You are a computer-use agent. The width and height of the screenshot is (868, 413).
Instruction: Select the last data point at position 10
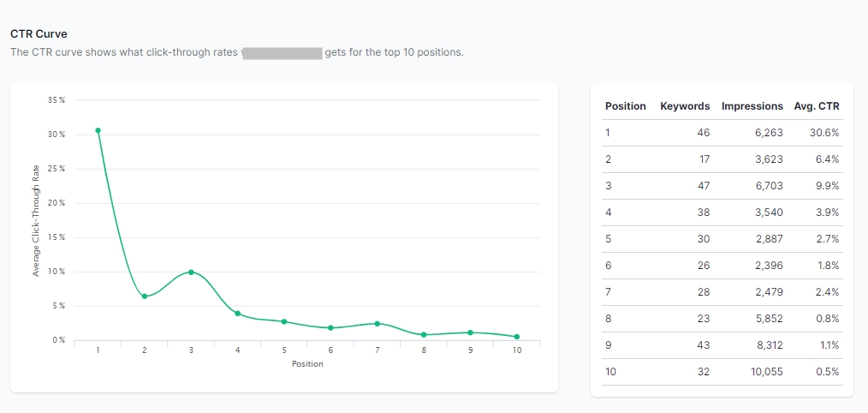click(517, 337)
